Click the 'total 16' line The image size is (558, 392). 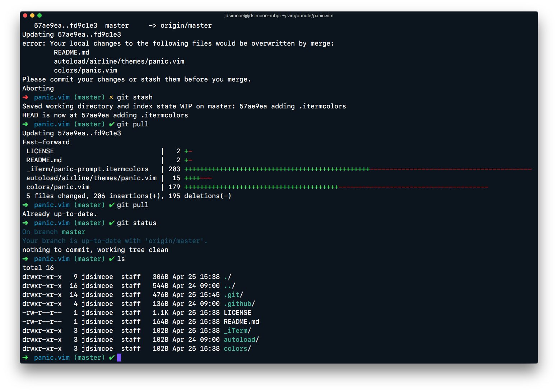click(38, 268)
